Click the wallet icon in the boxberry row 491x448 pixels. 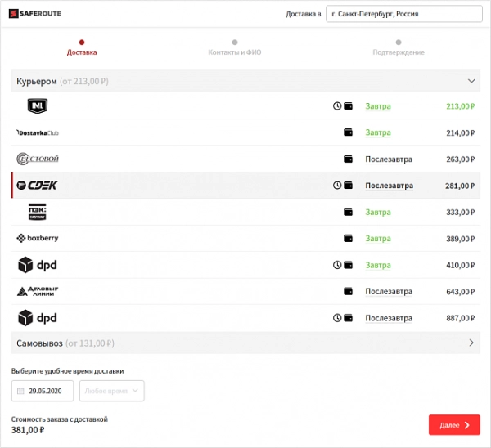(x=349, y=238)
